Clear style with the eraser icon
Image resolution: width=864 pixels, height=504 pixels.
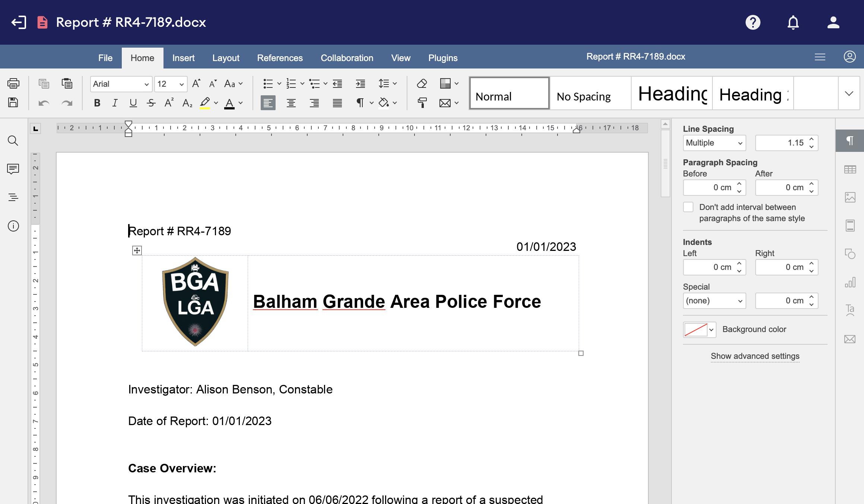pyautogui.click(x=422, y=83)
